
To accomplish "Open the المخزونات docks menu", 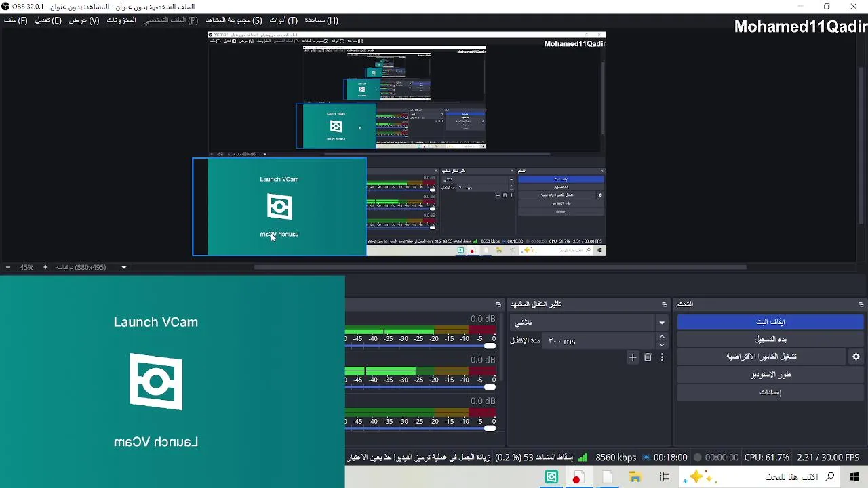I will 121,20.
